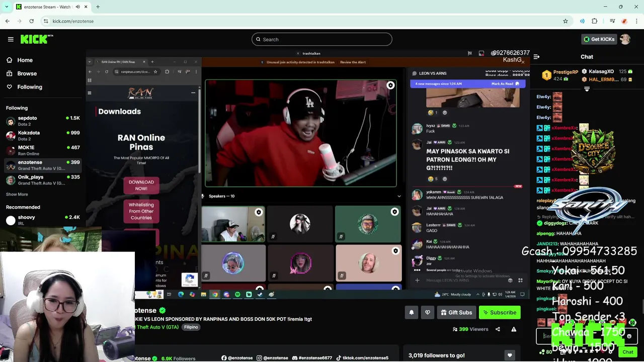Viewport: 644px width, 362px height.
Task: Share the stream via share icon
Action: [498, 329]
